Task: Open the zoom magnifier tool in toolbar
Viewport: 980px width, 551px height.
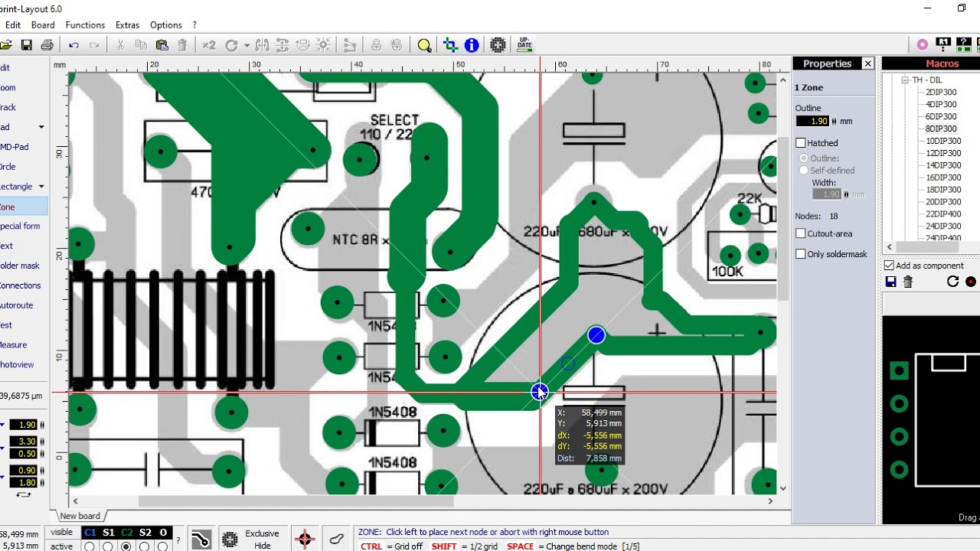Action: [x=425, y=45]
